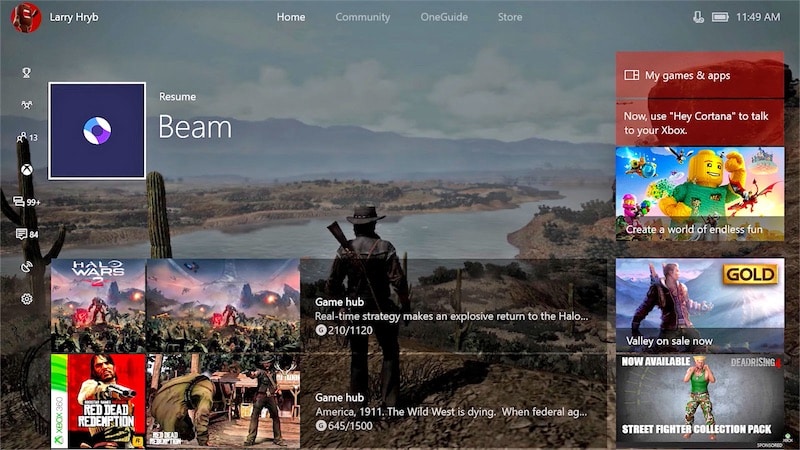Viewport: 800px width, 450px height.
Task: Click Gamerscore icon next to 645/1500
Action: [321, 426]
